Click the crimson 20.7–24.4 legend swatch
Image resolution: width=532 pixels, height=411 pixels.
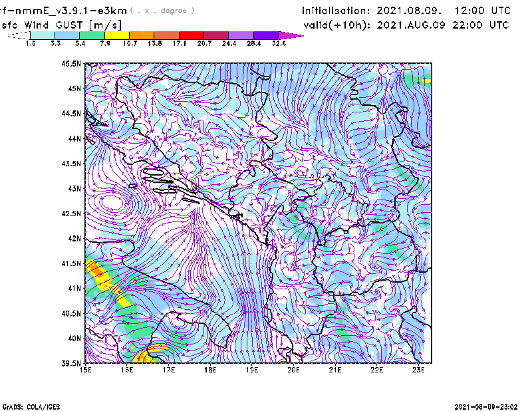coord(216,35)
